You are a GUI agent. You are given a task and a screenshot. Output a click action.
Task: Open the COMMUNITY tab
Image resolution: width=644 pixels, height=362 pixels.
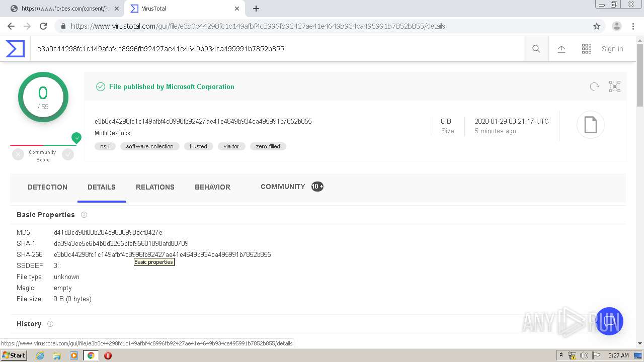pos(283,187)
